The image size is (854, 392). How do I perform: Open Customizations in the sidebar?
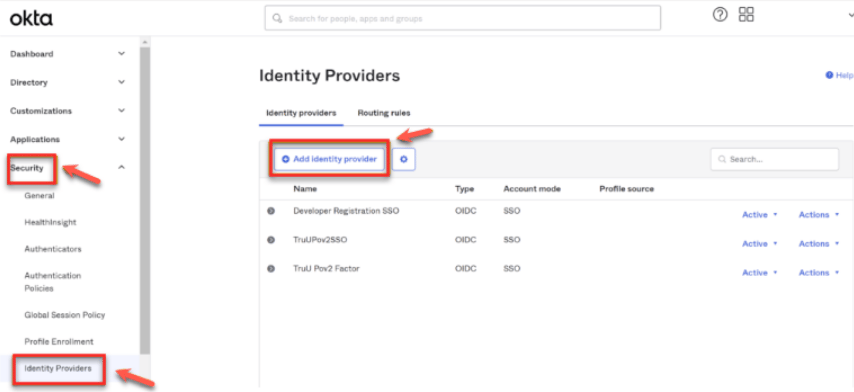click(x=41, y=111)
